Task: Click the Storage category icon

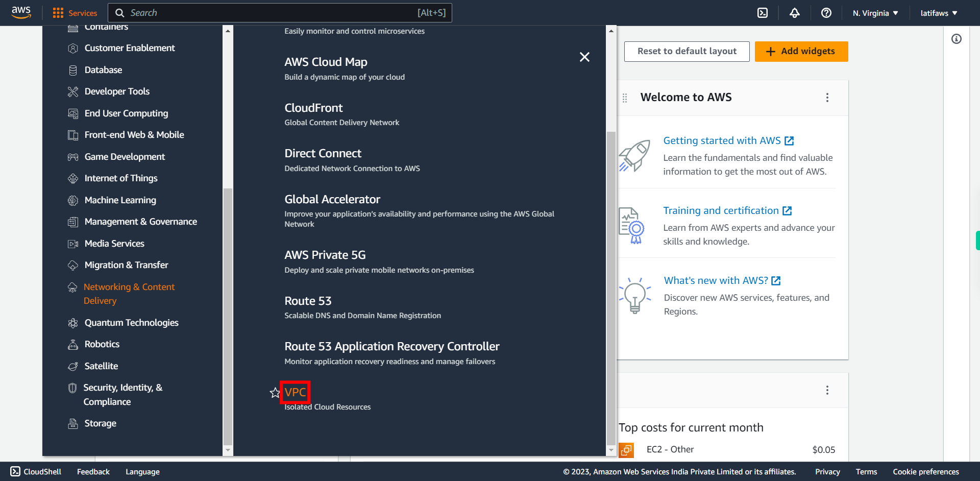Action: click(73, 423)
